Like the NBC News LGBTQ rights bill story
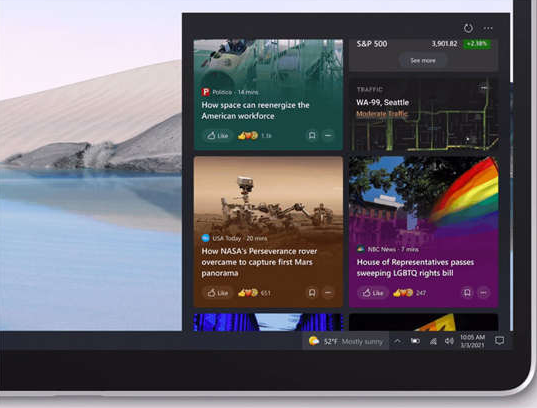The height and width of the screenshot is (408, 537). [x=373, y=293]
